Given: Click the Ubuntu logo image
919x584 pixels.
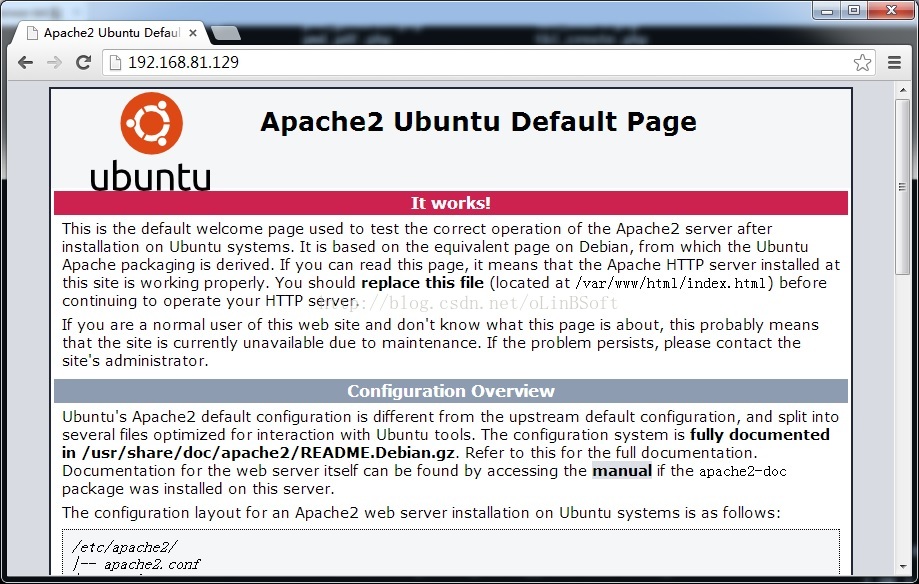Looking at the screenshot, I should 151,141.
